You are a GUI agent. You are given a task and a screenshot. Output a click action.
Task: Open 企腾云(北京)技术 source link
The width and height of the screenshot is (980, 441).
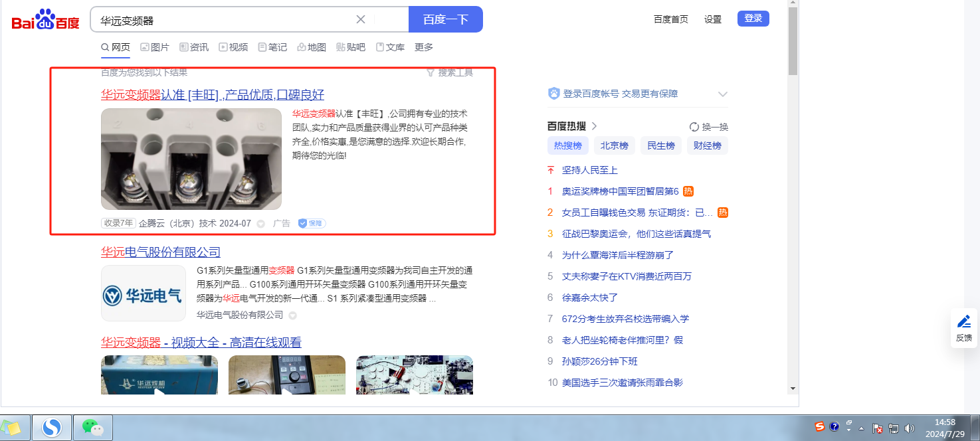(x=195, y=223)
